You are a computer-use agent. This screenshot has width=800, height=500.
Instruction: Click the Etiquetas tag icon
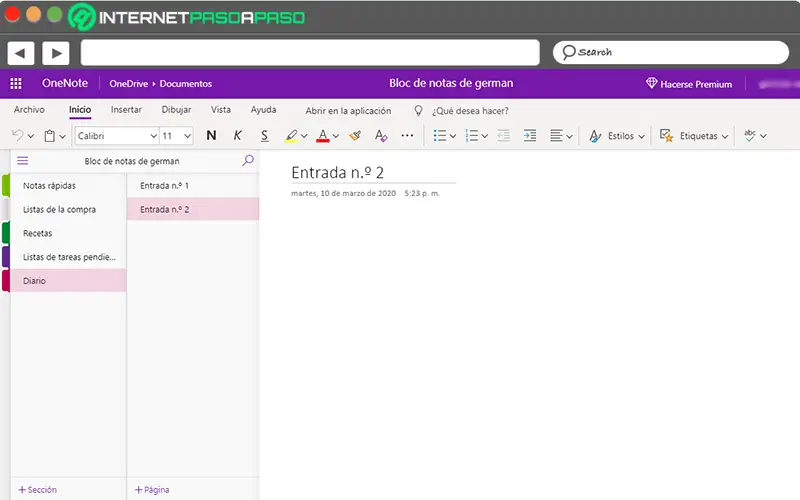point(666,136)
